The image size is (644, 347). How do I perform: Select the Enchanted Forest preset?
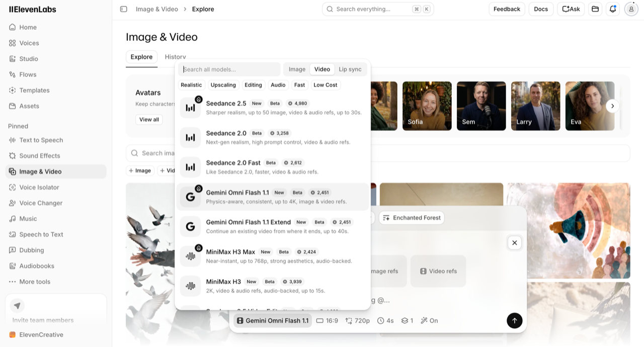point(412,218)
